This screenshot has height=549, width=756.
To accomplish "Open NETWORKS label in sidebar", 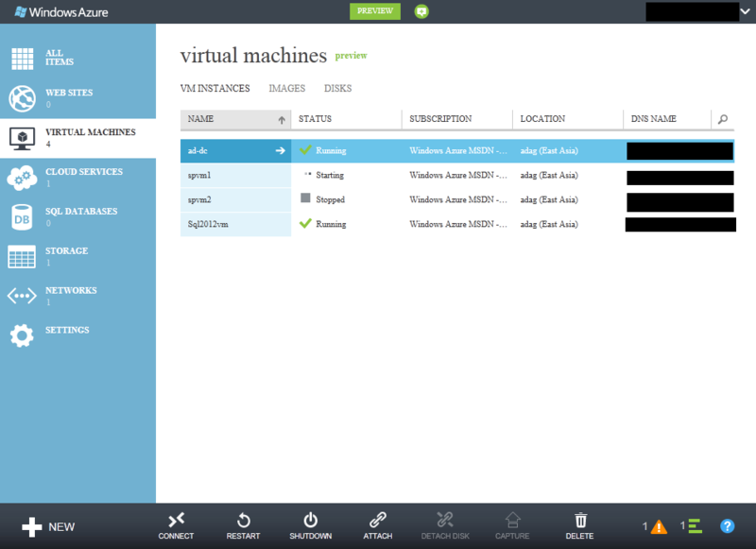I will [71, 290].
